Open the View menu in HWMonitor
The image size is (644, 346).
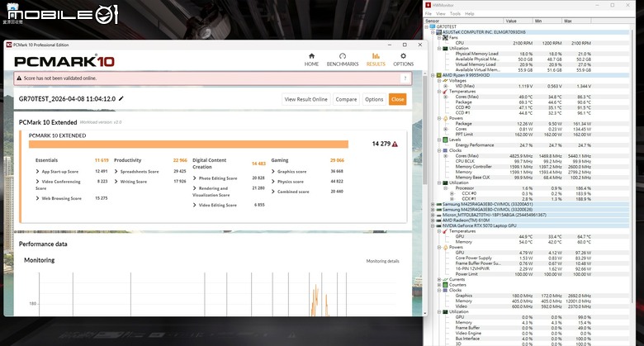tap(441, 13)
